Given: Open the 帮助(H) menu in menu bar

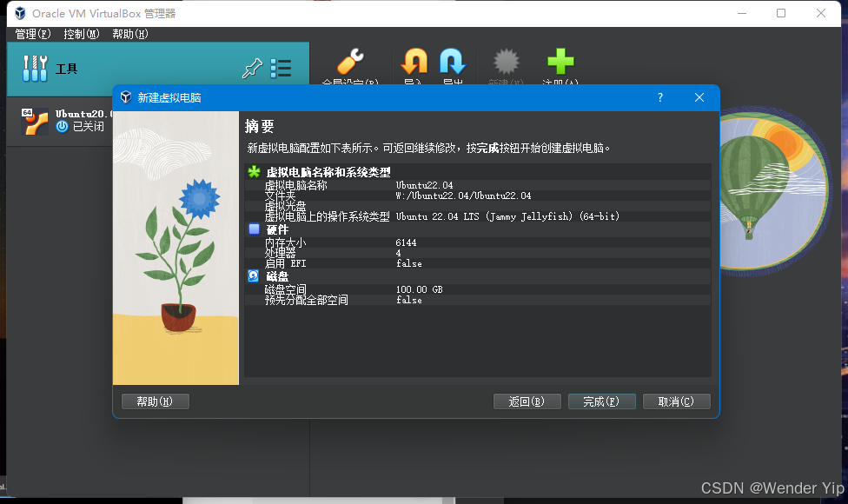Looking at the screenshot, I should (130, 34).
